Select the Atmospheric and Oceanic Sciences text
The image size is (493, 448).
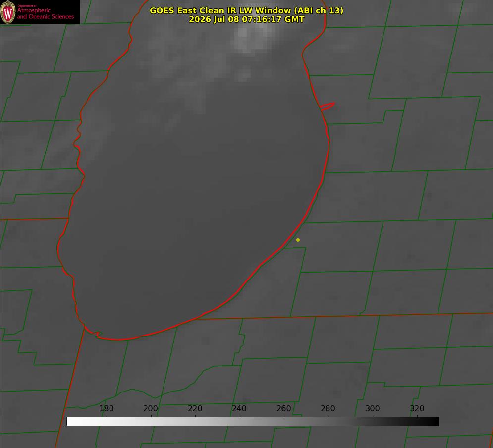point(46,13)
